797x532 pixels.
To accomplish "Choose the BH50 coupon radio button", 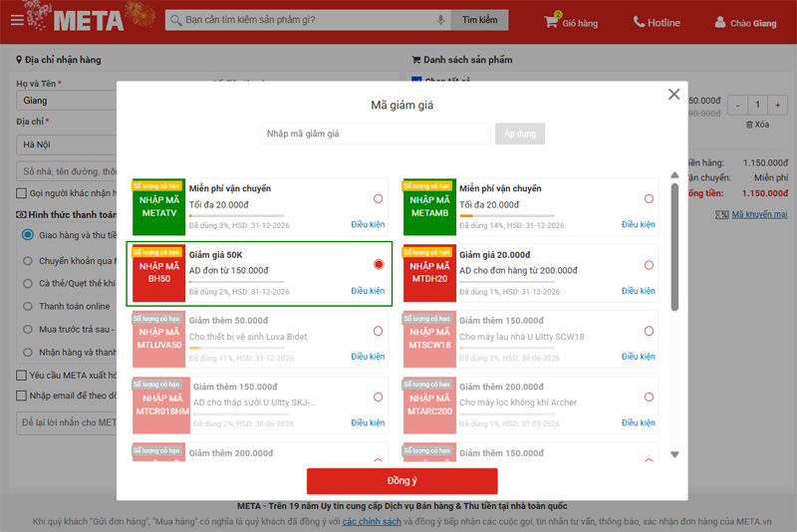I will click(379, 265).
